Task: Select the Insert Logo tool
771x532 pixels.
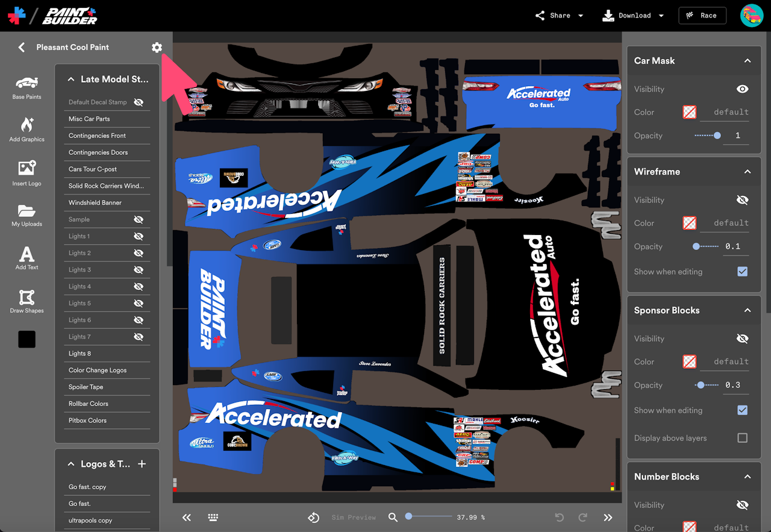Action: click(27, 173)
